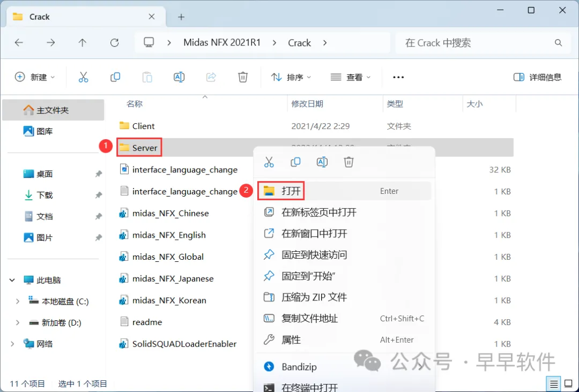Switch to details list view icon
Viewport: 579px width, 392px height.
pos(553,384)
